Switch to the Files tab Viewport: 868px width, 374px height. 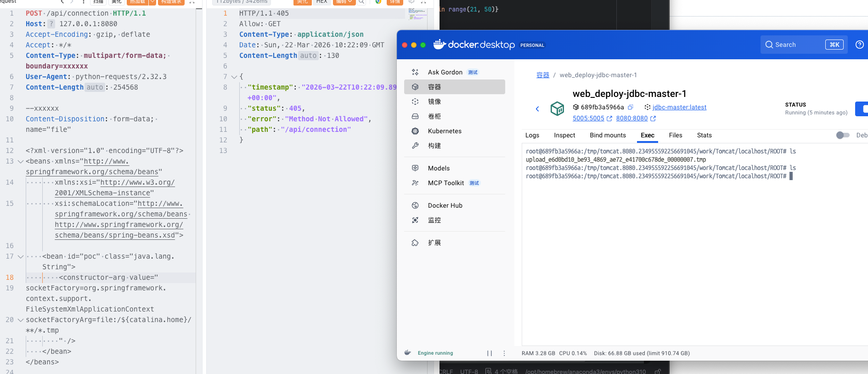pos(676,135)
